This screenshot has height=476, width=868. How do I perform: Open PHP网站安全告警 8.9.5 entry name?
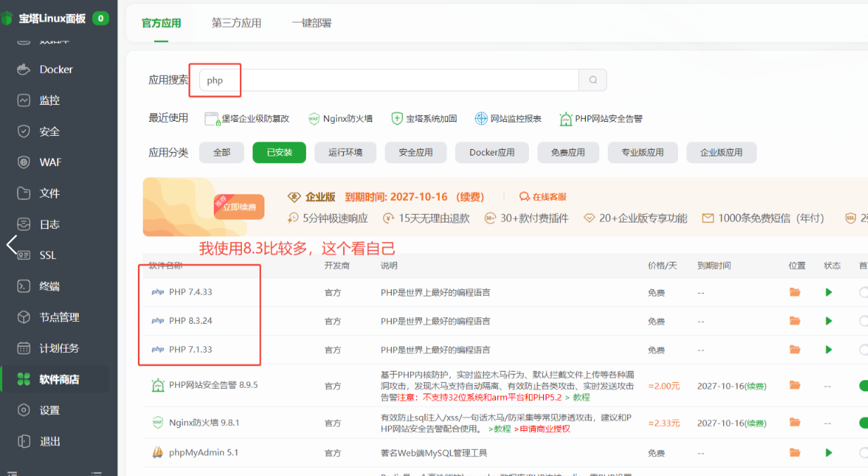[x=214, y=385]
